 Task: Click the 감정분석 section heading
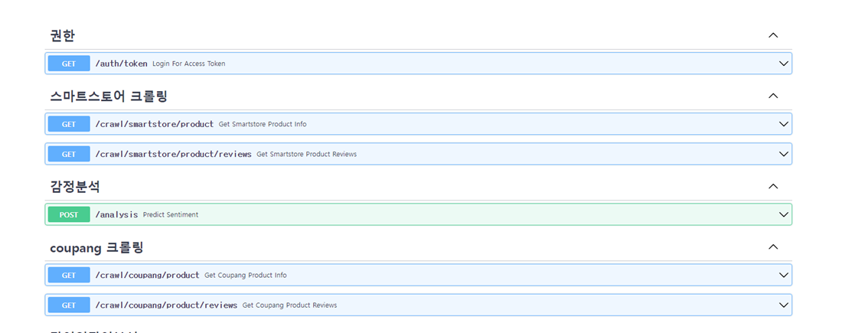coord(75,186)
